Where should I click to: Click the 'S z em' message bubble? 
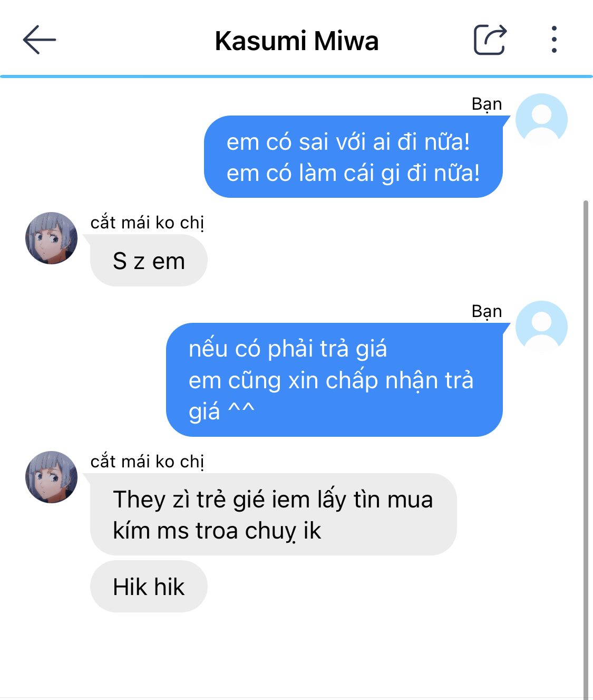(x=149, y=261)
